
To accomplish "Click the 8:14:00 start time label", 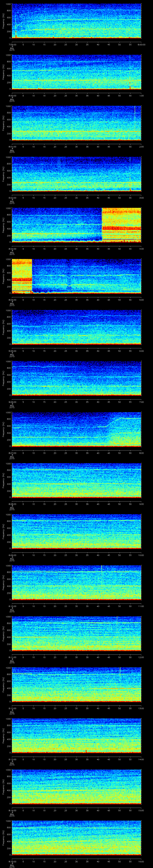I will point(12,811).
